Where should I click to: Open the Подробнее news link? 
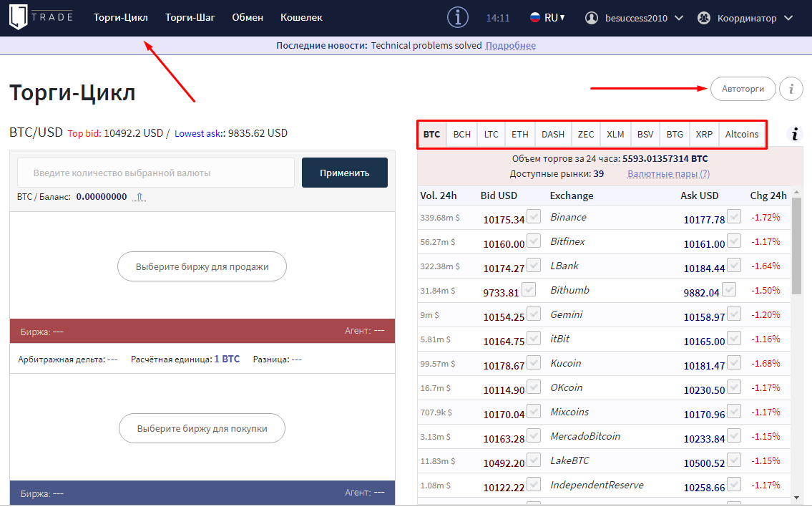(511, 46)
